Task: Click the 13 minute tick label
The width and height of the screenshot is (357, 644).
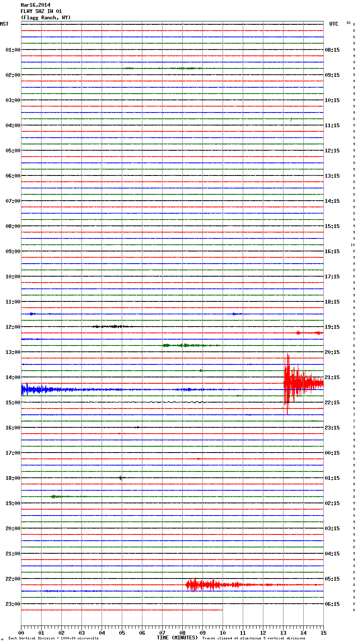Action: tap(283, 633)
